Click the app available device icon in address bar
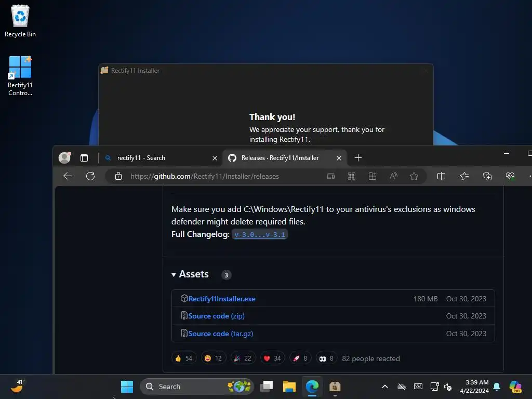The width and height of the screenshot is (532, 399). tap(330, 176)
